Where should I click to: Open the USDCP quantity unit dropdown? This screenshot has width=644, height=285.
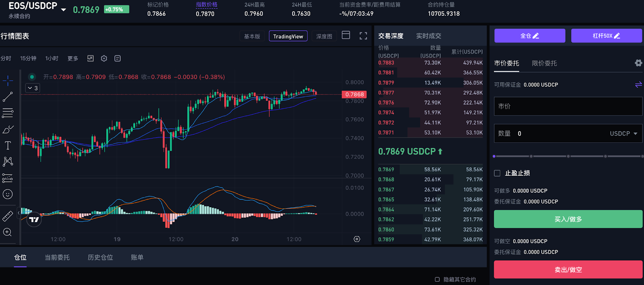[623, 133]
